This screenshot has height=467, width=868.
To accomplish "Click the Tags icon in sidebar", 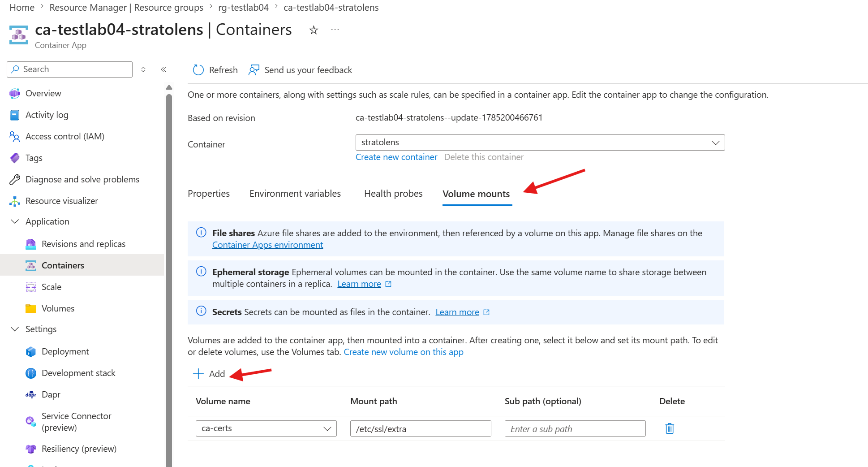I will 15,158.
